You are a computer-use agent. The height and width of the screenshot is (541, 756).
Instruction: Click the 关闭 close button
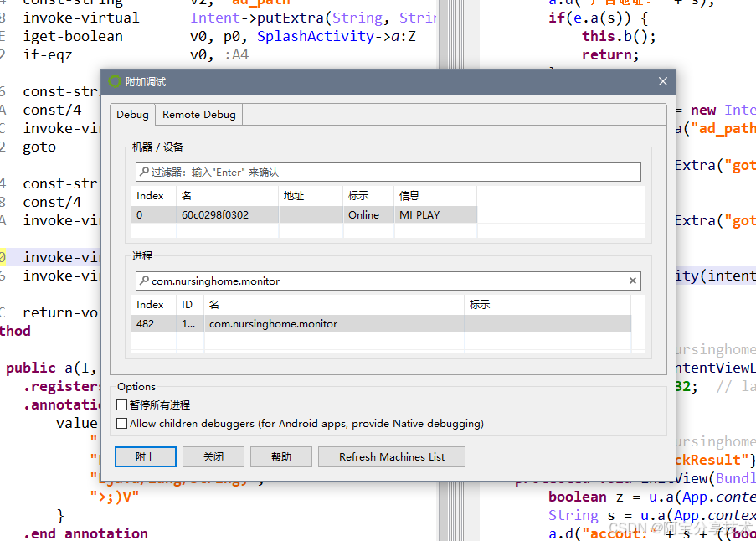[213, 456]
